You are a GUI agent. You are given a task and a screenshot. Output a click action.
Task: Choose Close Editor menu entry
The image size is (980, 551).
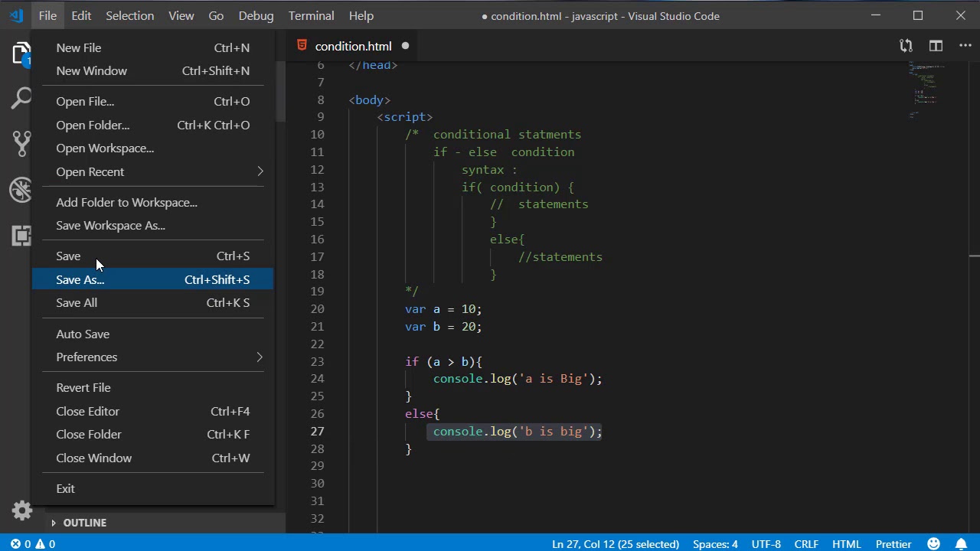coord(152,411)
